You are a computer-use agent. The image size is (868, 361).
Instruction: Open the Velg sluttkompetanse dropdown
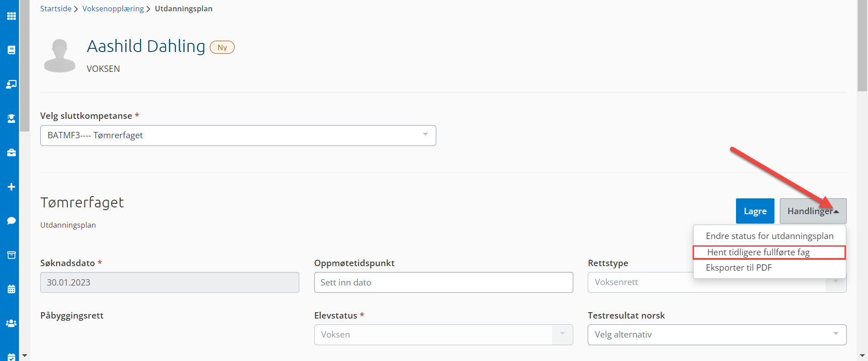[x=238, y=136]
